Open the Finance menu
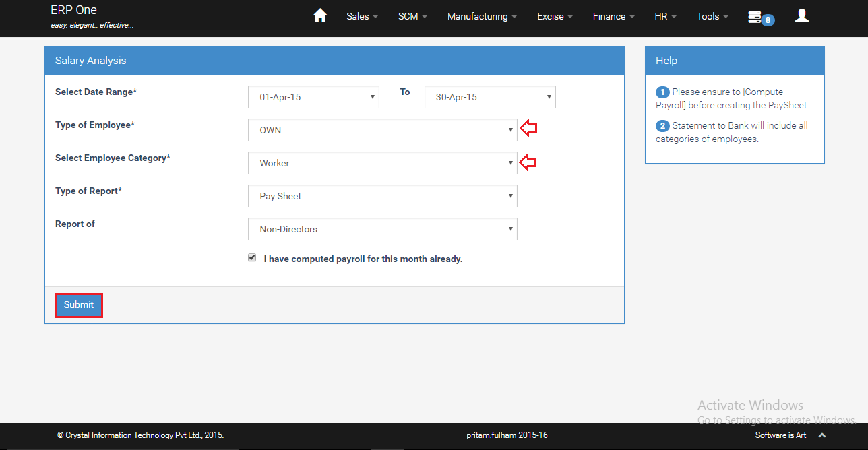The height and width of the screenshot is (450, 868). pos(613,16)
